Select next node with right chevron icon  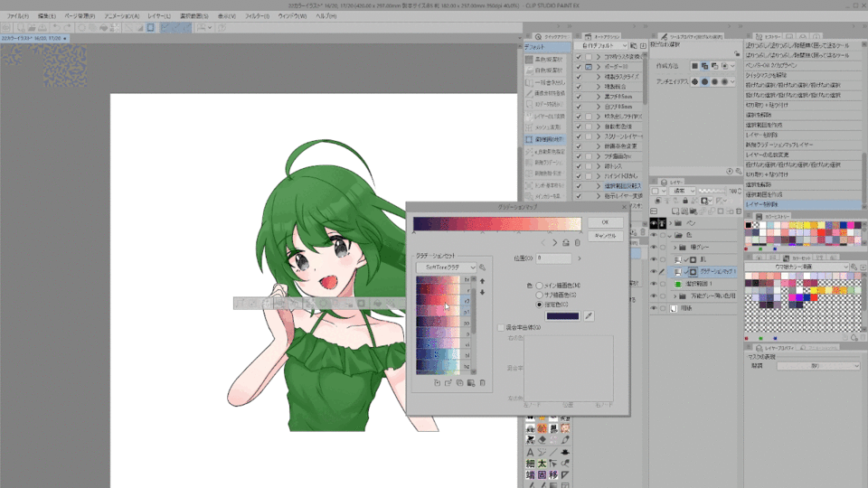coord(554,242)
